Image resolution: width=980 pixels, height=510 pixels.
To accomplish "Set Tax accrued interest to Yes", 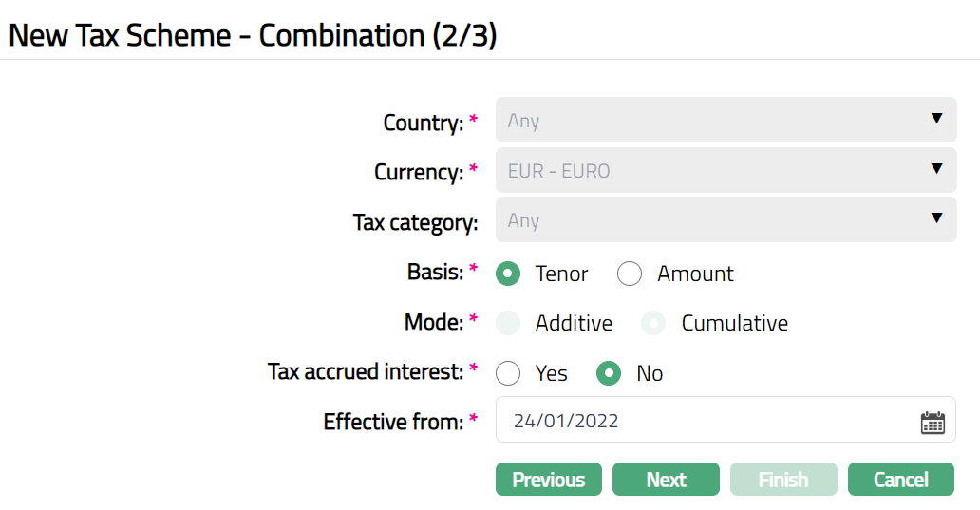I will [x=509, y=373].
